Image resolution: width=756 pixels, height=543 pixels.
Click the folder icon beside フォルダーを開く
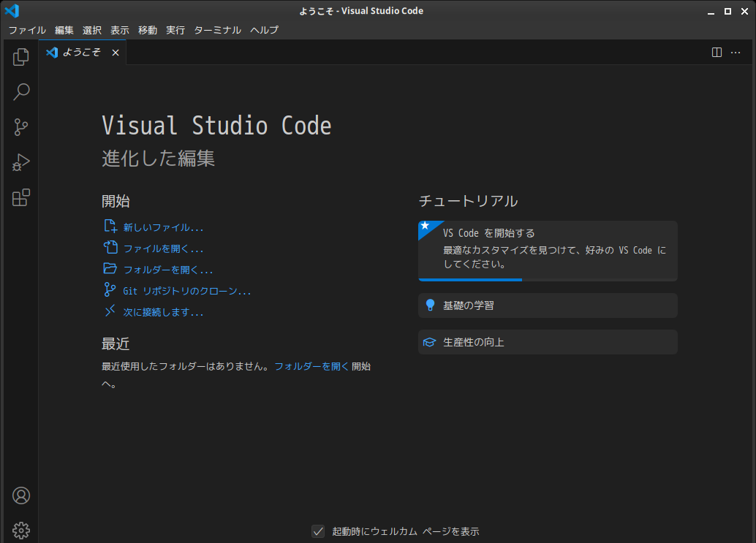coord(110,268)
